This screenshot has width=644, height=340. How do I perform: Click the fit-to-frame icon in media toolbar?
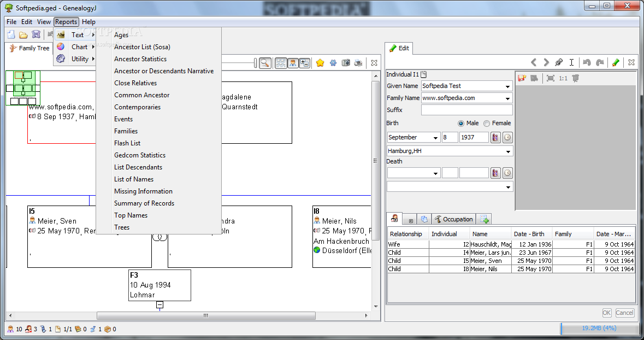[551, 78]
